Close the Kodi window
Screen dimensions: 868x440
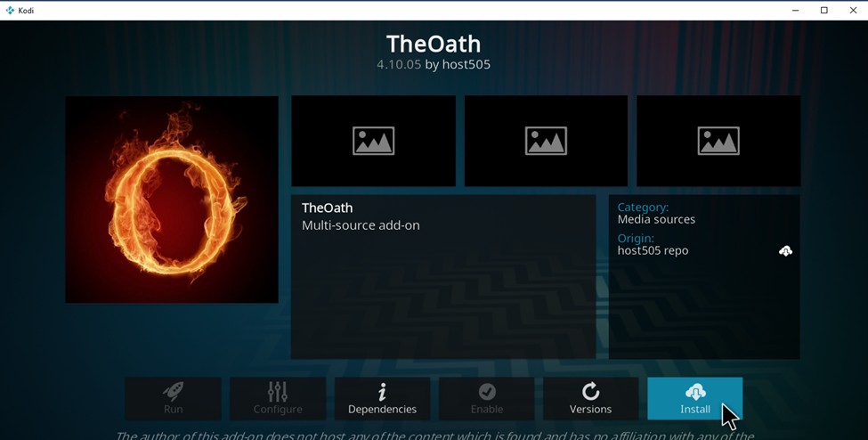[x=853, y=10]
